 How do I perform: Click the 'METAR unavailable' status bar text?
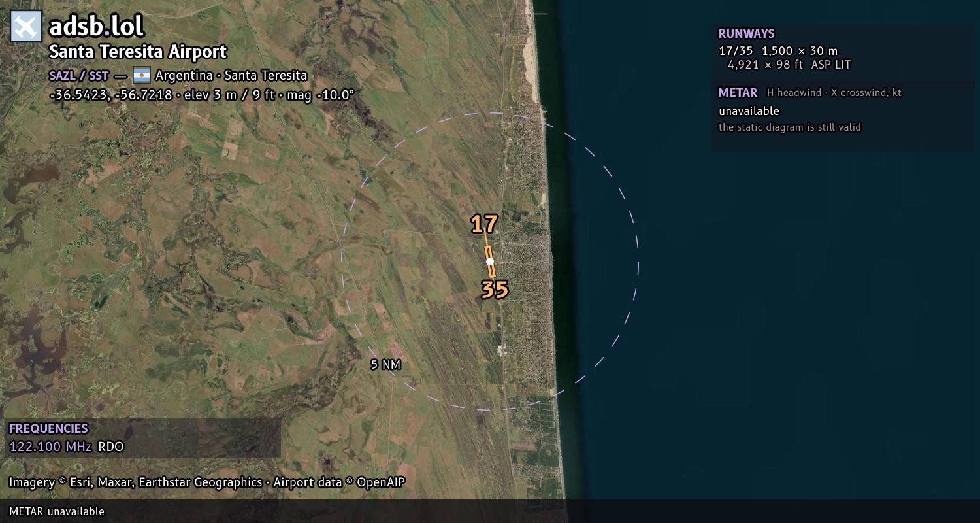click(57, 511)
